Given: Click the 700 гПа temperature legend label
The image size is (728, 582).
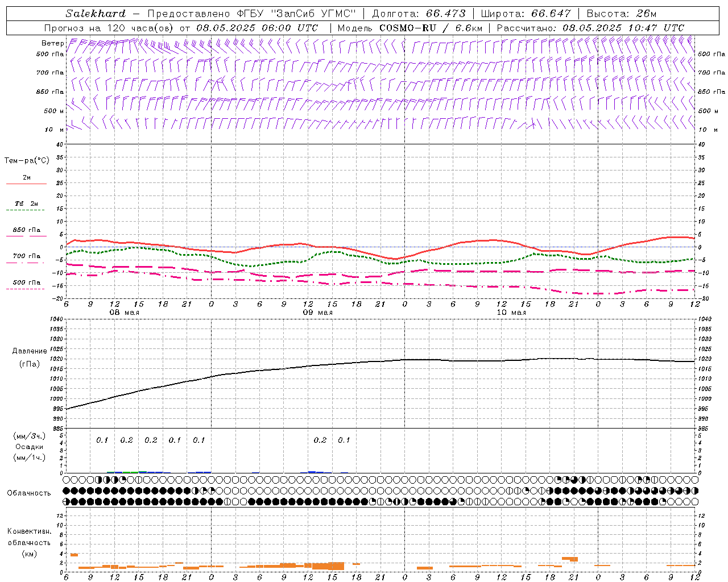Looking at the screenshot, I should tap(27, 256).
